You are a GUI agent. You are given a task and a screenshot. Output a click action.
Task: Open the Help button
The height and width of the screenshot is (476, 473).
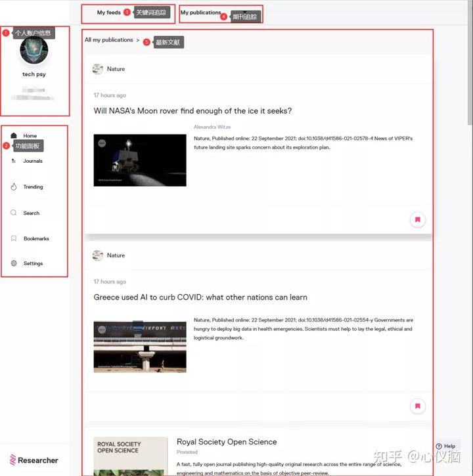[445, 446]
